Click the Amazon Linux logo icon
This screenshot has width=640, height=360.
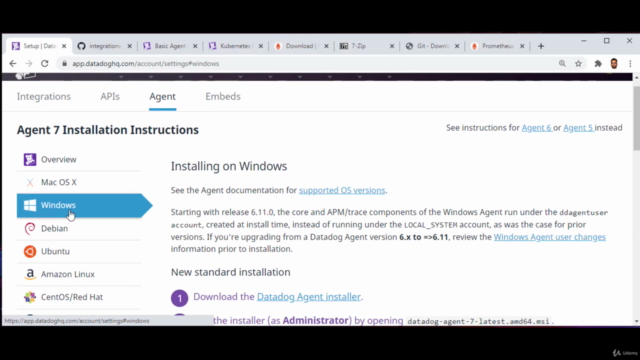click(x=30, y=274)
